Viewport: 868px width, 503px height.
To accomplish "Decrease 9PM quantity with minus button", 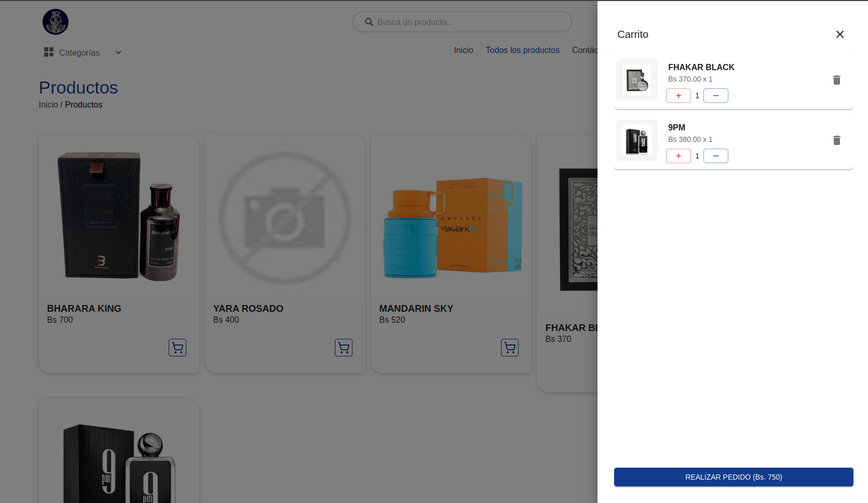I will click(715, 156).
